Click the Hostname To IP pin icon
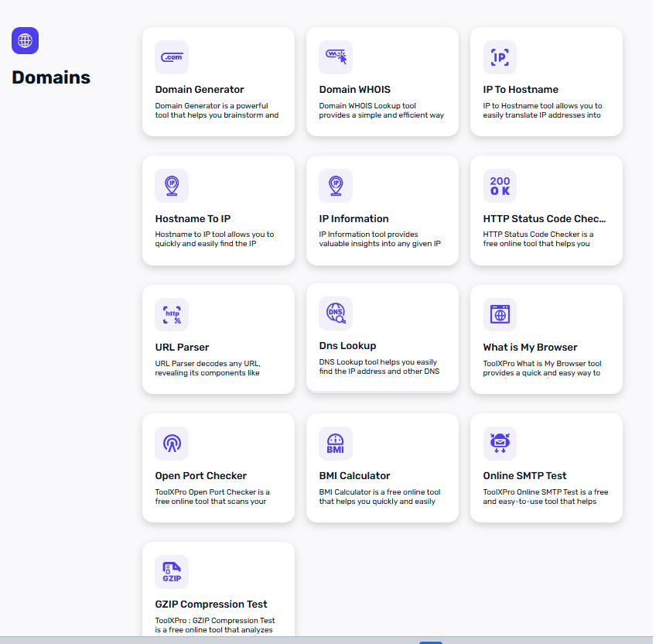The image size is (666, 644). (171, 186)
